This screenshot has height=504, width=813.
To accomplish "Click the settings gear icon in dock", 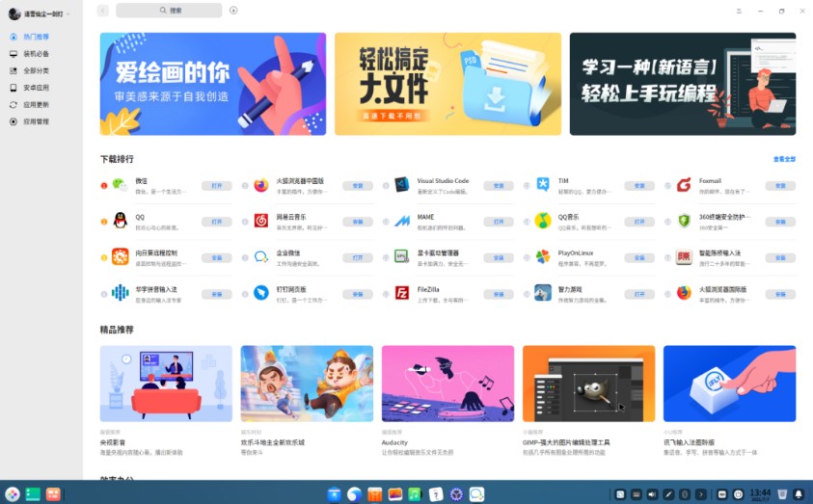I will (456, 494).
